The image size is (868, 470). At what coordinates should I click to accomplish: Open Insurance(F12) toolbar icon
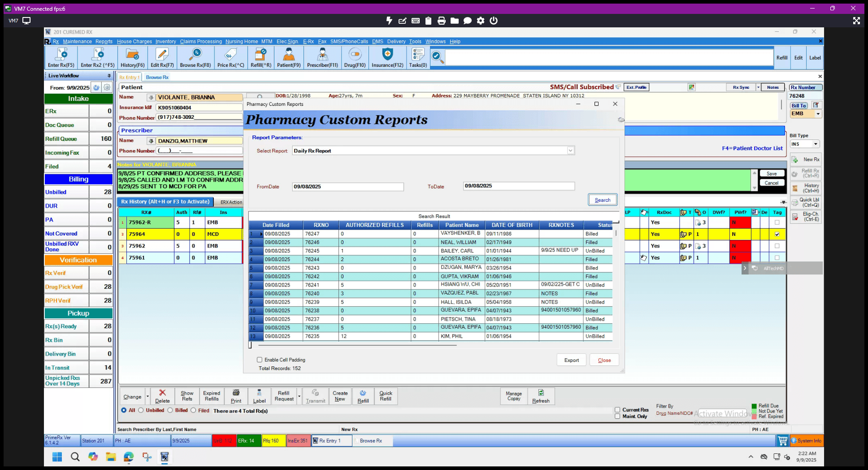(x=387, y=57)
